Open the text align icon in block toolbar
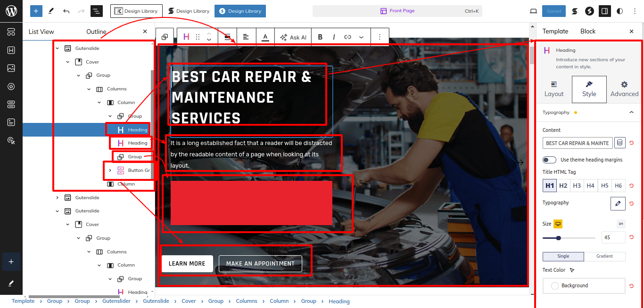 point(246,37)
